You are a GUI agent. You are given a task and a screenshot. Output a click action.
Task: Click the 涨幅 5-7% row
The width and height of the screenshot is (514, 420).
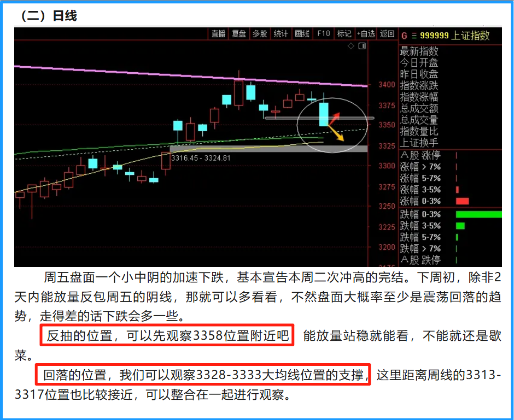coord(451,179)
